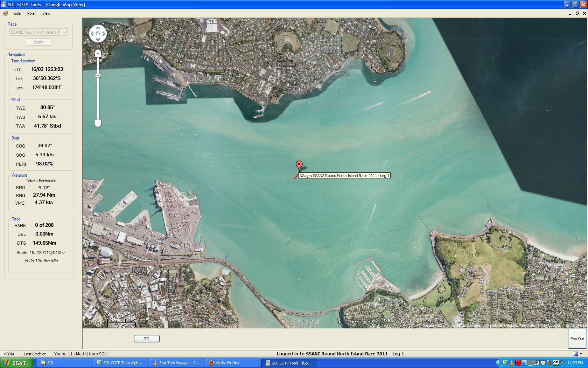The image size is (588, 368).
Task: Click the latitude value 36°50.362'S
Action: (47, 78)
